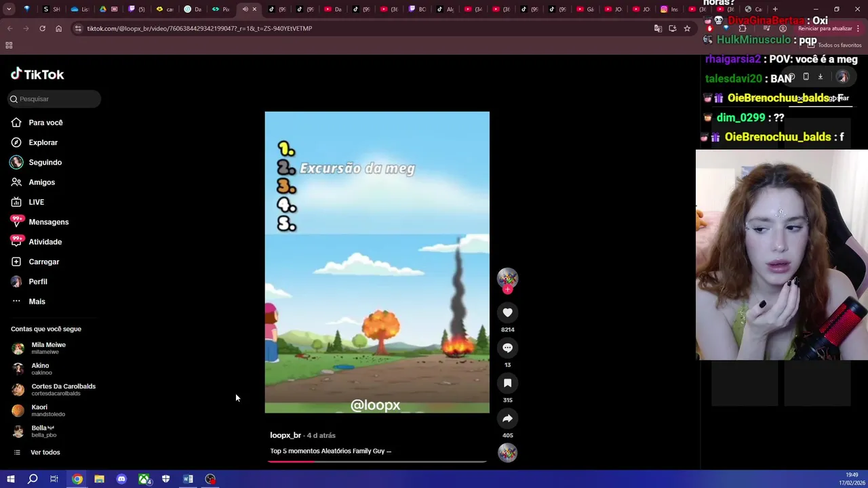Open Cortes Da Carolbalds account
Image resolution: width=868 pixels, height=488 pixels.
[54, 390]
